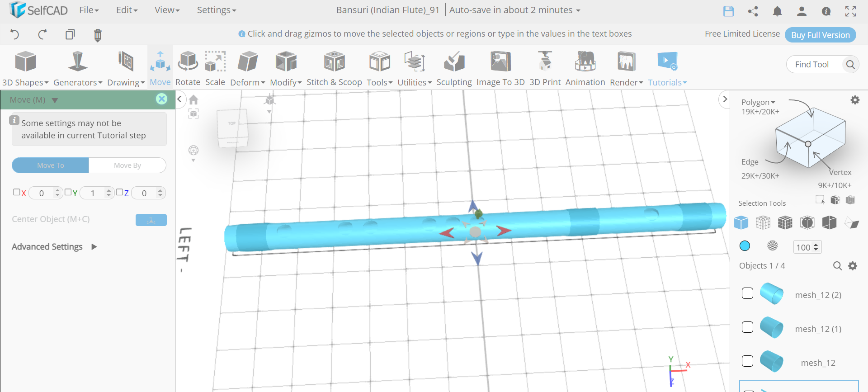This screenshot has height=392, width=868.
Task: Open the Polygon dropdown
Action: pos(758,102)
